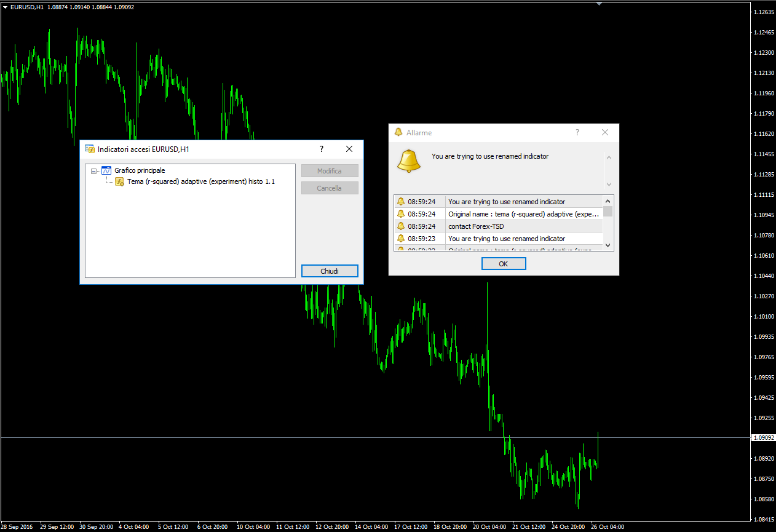Click the 26 Oct 04:00 label on the time axis
Image resolution: width=776 pixels, height=532 pixels.
tap(608, 527)
